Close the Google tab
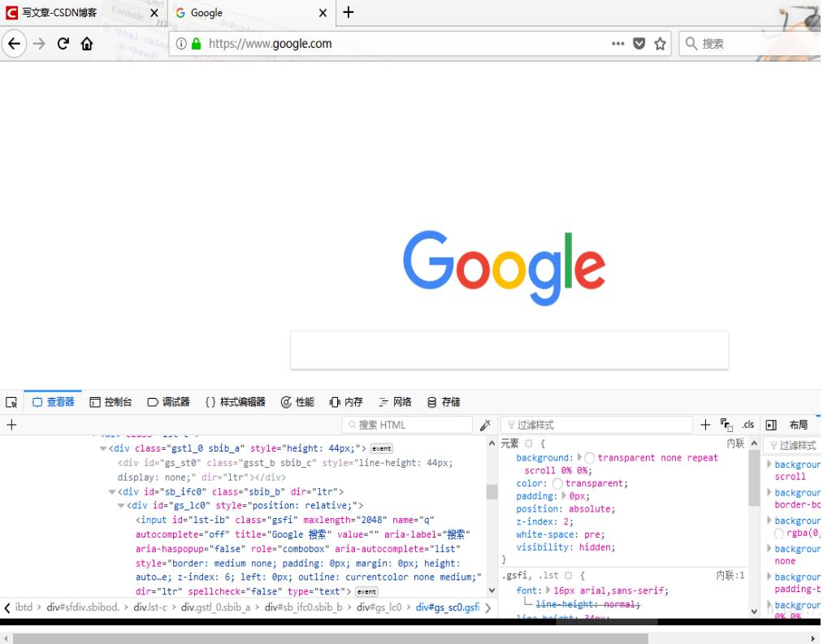Image resolution: width=823 pixels, height=644 pixels. (323, 13)
